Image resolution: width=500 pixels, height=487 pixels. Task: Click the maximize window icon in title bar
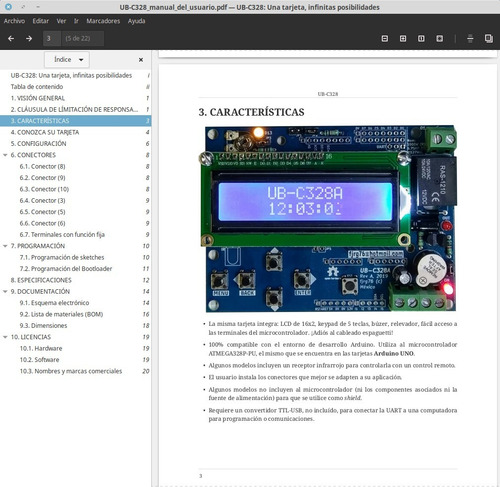[23, 7]
